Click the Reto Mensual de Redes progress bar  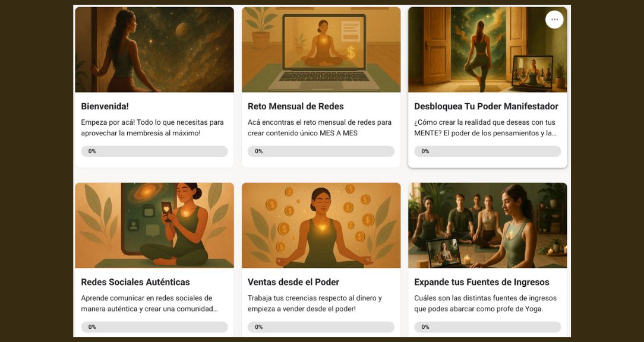point(321,151)
